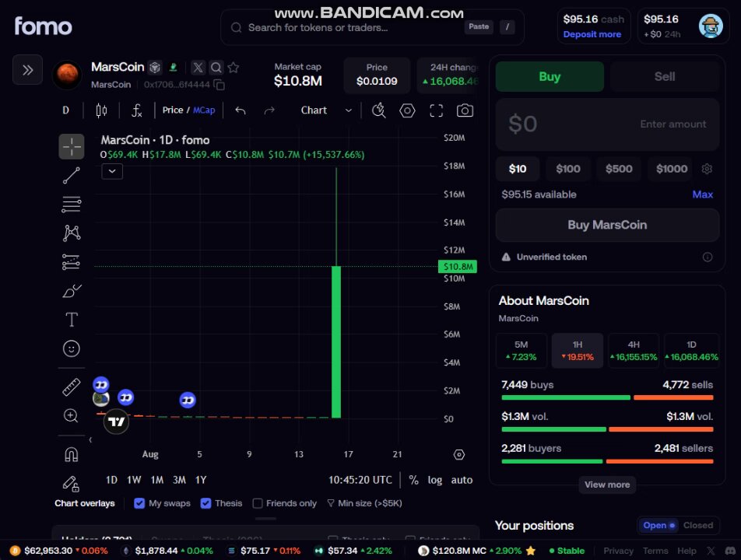Image resolution: width=741 pixels, height=560 pixels.
Task: Choose the $100 quick amount
Action: [568, 169]
